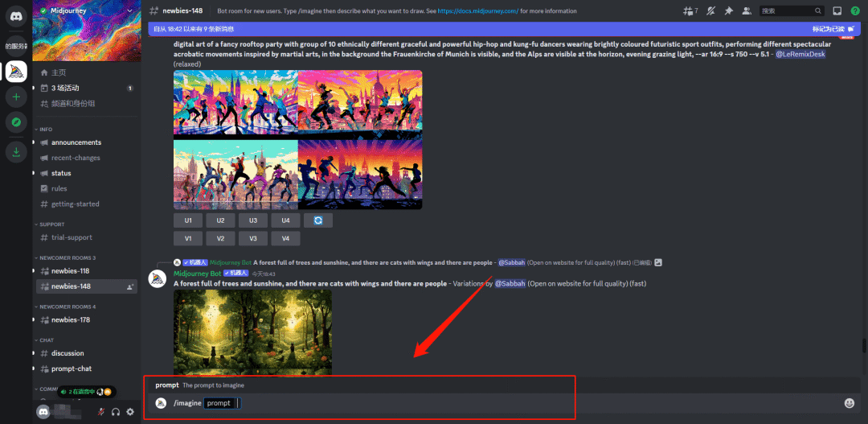
Task: Open 频道和身份组 channels and roles
Action: pos(84,104)
